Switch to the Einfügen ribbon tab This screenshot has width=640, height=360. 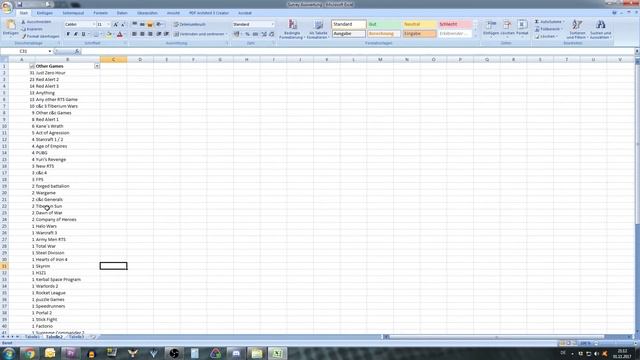pos(44,13)
